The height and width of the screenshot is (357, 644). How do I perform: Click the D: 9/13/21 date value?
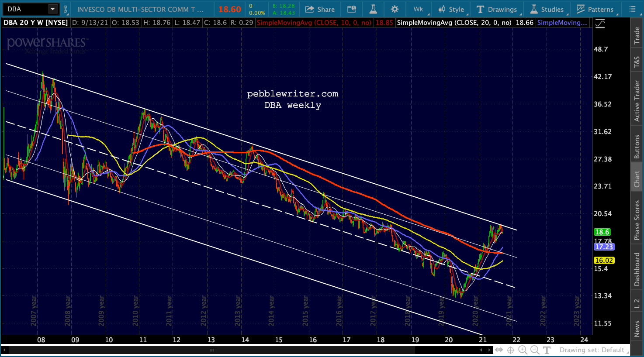[90, 22]
